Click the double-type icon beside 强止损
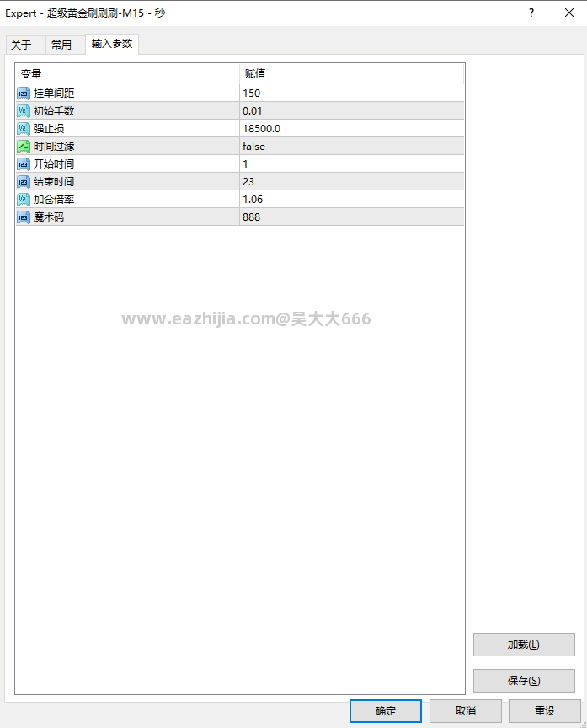The image size is (587, 728). tap(24, 129)
